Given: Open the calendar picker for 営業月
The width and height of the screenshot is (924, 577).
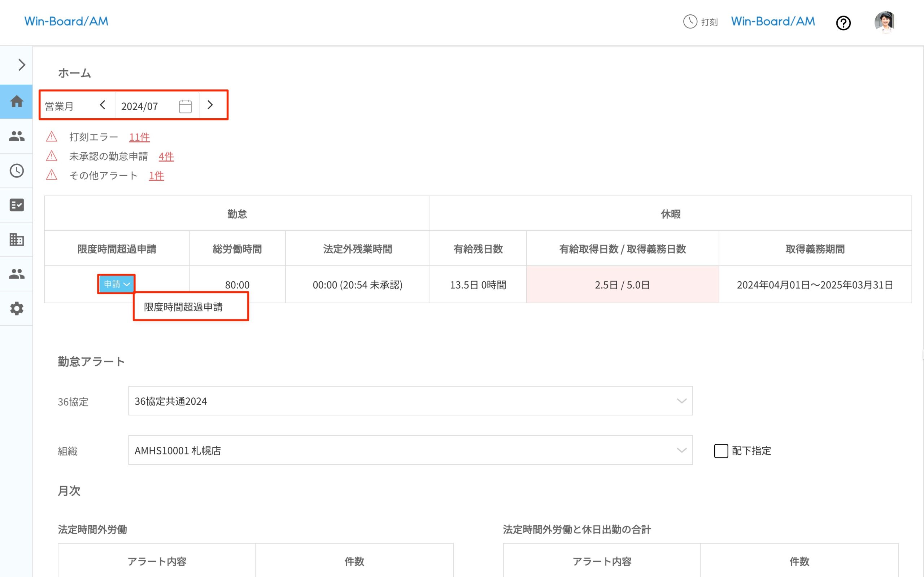Looking at the screenshot, I should point(185,106).
